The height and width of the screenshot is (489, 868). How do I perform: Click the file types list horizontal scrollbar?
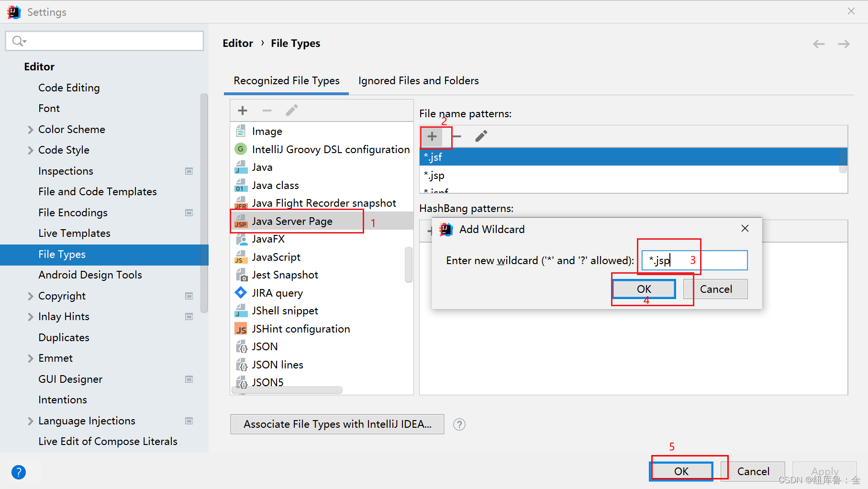tap(287, 390)
